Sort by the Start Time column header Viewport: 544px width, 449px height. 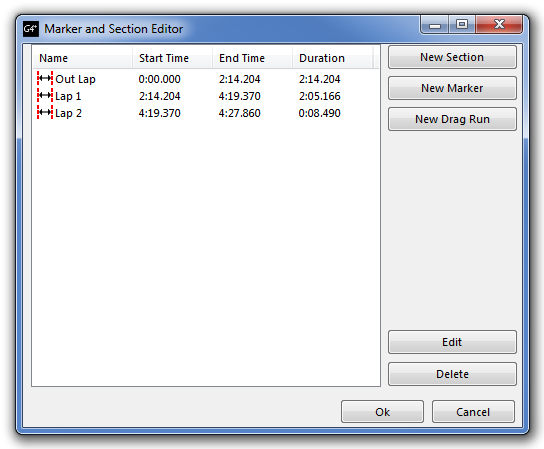pyautogui.click(x=172, y=58)
